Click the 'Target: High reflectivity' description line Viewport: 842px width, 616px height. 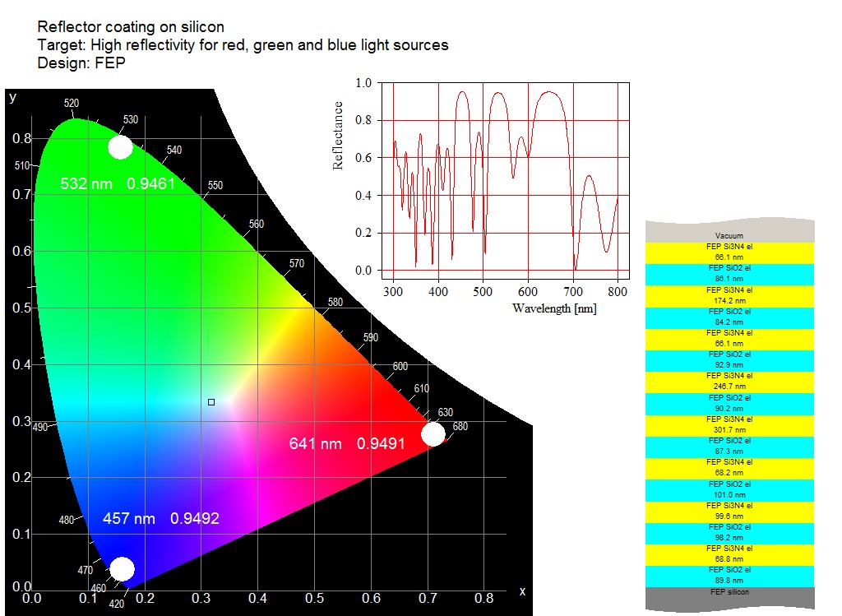point(243,44)
